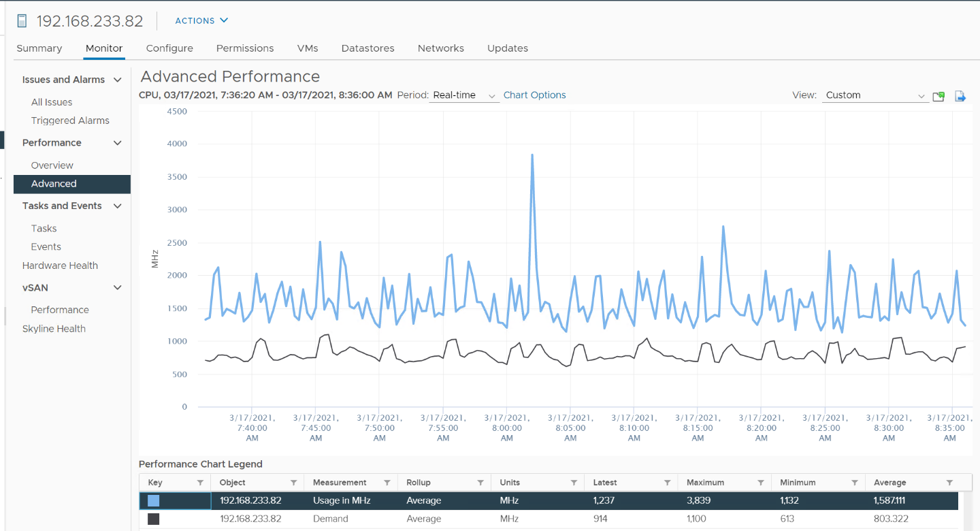Open Skyline Health in the sidebar

[x=54, y=329]
